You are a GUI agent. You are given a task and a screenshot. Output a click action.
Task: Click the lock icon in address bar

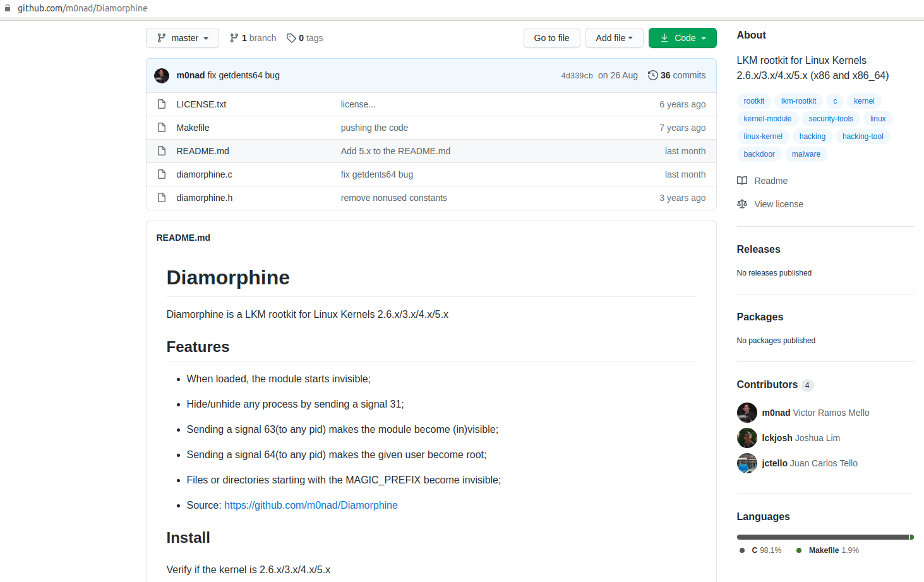point(8,8)
